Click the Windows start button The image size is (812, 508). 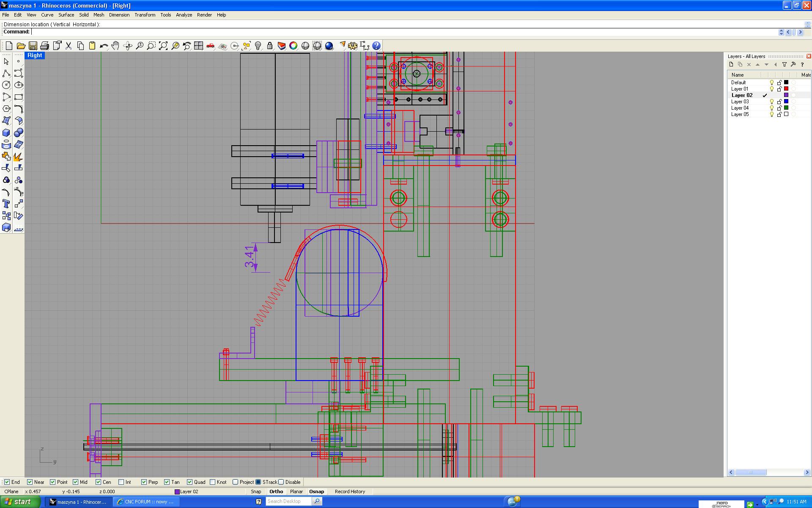coord(20,502)
